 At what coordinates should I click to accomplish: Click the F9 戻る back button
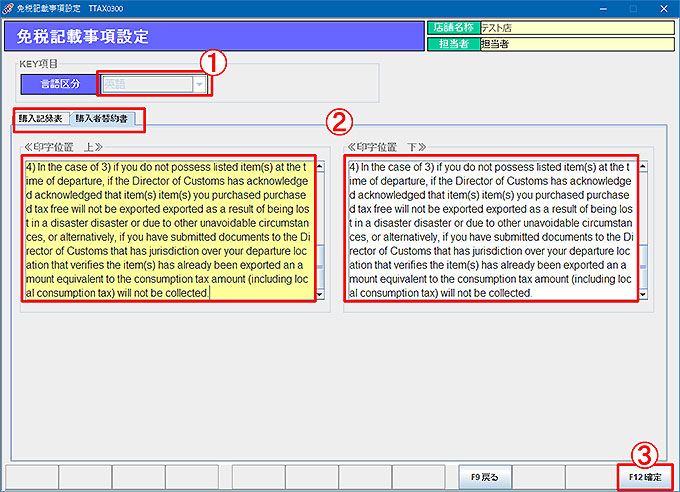click(485, 477)
